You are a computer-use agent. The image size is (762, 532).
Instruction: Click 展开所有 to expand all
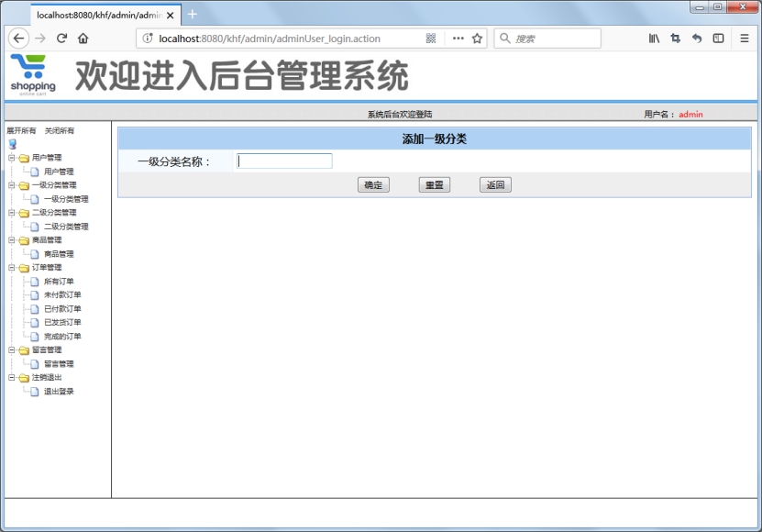(x=21, y=131)
